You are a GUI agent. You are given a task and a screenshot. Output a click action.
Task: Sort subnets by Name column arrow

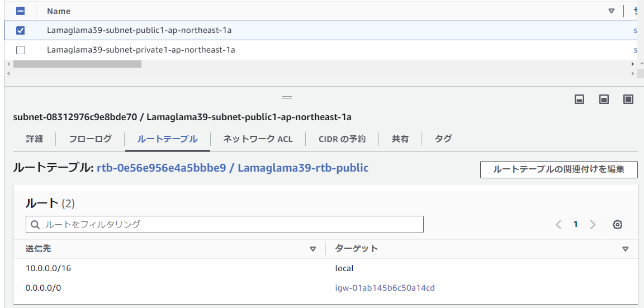611,11
